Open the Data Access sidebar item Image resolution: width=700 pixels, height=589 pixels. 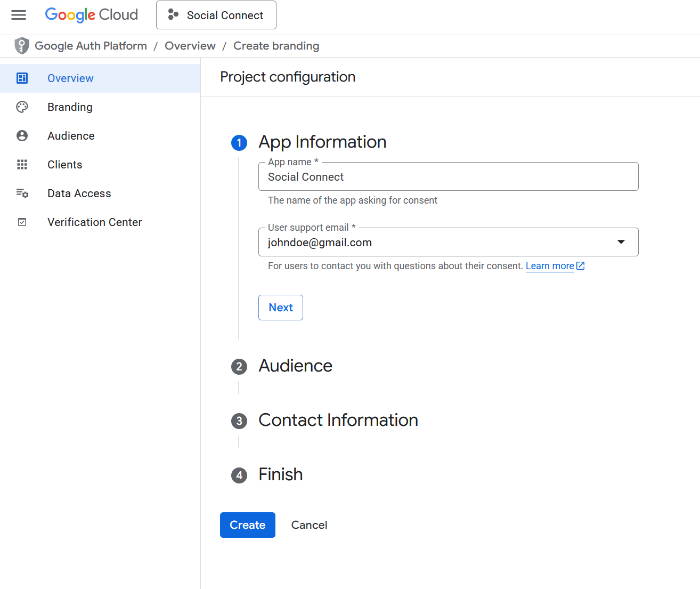(x=100, y=193)
